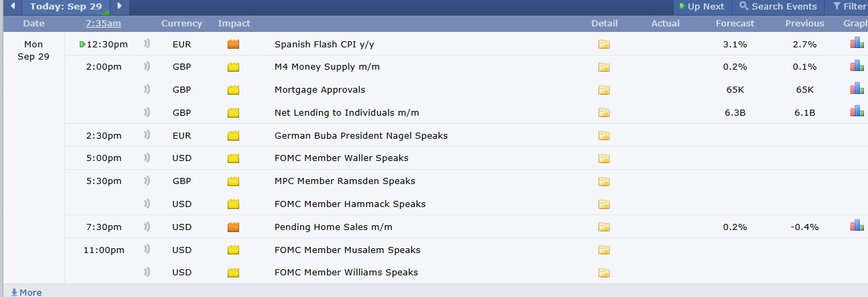868x297 pixels.
Task: Go to previous day with left arrow
Action: point(12,6)
